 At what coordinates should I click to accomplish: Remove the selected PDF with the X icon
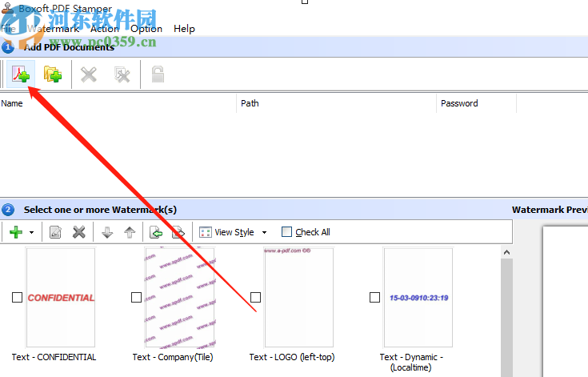click(89, 74)
